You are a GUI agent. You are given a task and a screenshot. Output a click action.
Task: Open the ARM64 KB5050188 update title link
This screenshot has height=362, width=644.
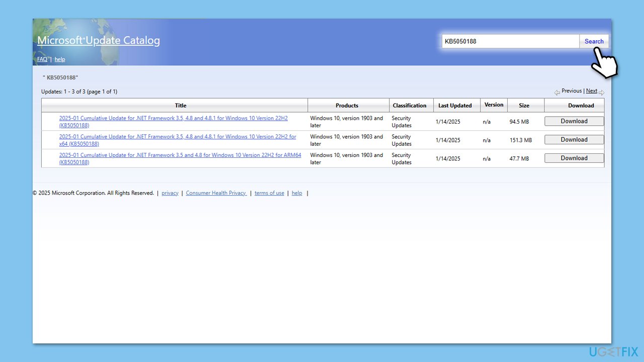[180, 159]
